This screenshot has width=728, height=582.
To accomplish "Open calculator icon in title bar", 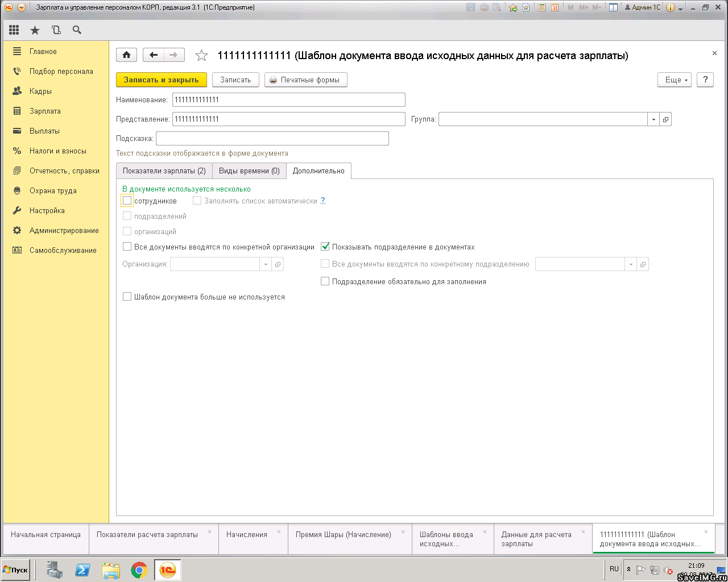I will pyautogui.click(x=541, y=7).
